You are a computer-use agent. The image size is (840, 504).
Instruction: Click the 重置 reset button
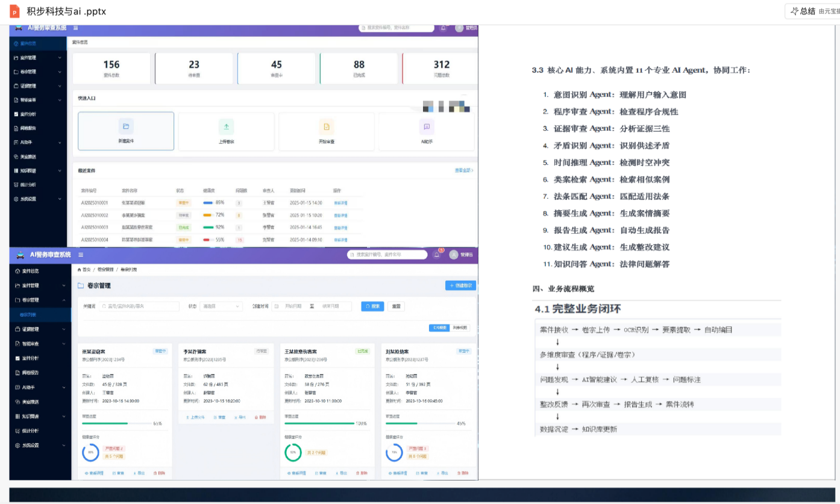(x=396, y=306)
